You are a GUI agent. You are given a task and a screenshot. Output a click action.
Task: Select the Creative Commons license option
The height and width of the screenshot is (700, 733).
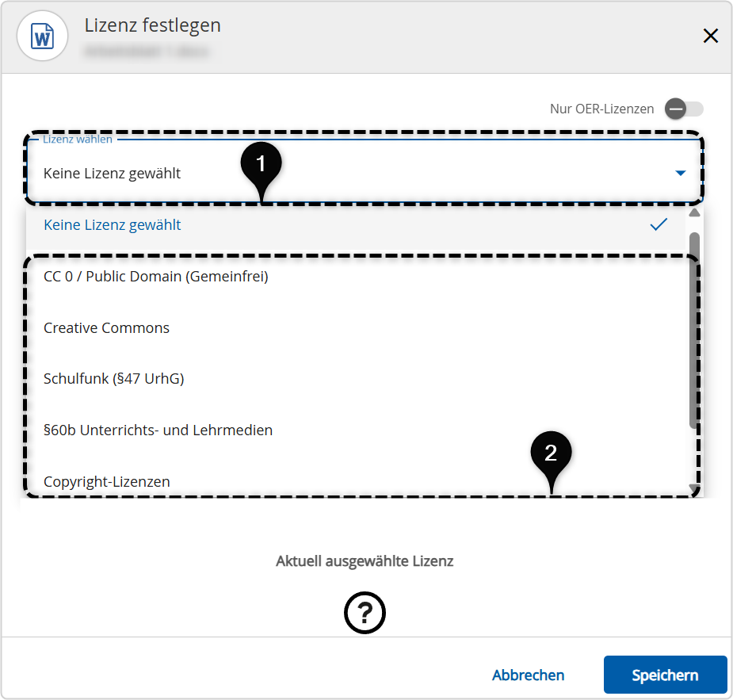[107, 328]
